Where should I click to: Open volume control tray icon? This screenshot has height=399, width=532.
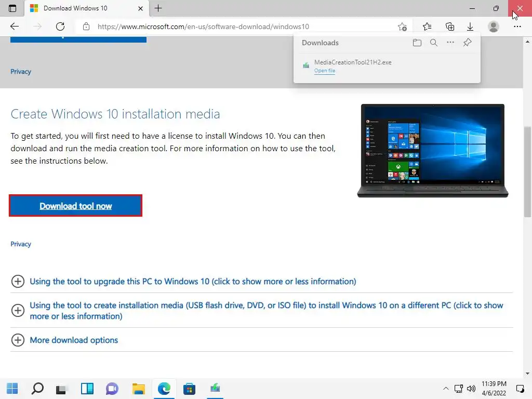[471, 389]
